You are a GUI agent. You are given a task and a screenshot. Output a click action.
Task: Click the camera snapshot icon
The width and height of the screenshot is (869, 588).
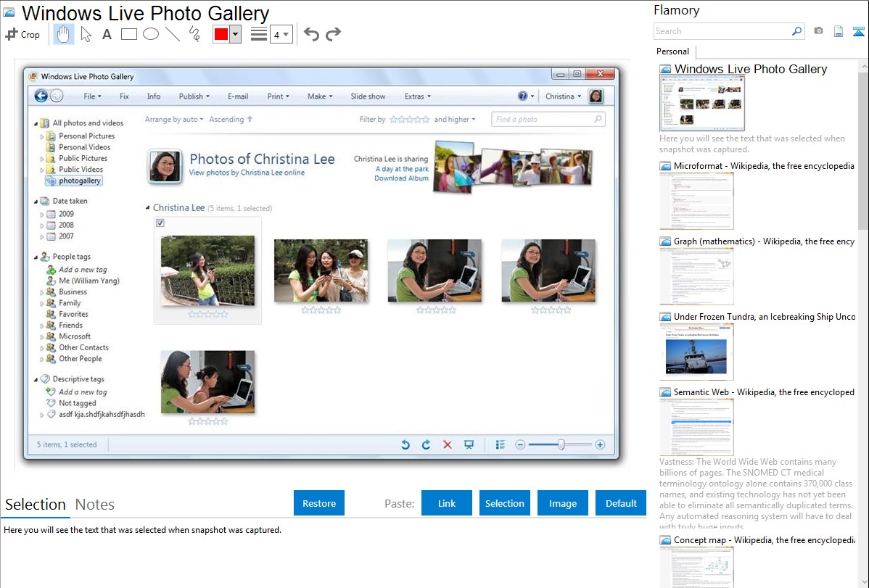(818, 31)
